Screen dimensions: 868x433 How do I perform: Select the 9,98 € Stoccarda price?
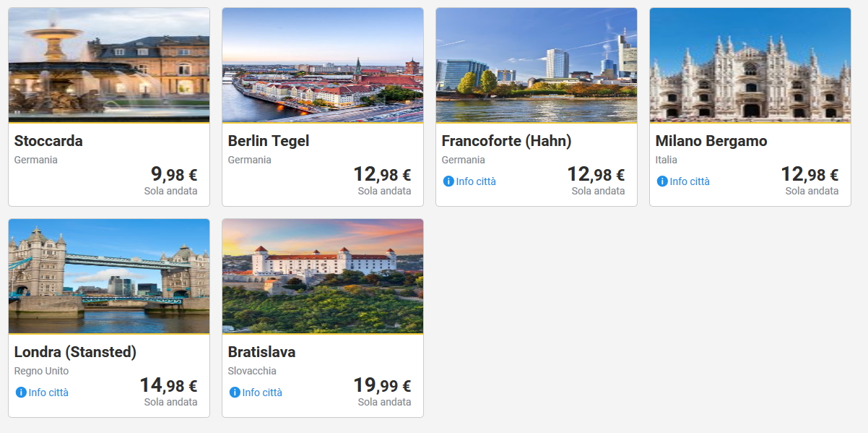[173, 174]
